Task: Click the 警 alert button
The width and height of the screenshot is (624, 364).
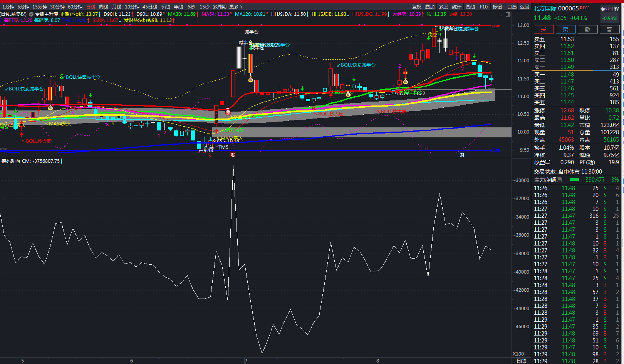Action: [x=609, y=29]
